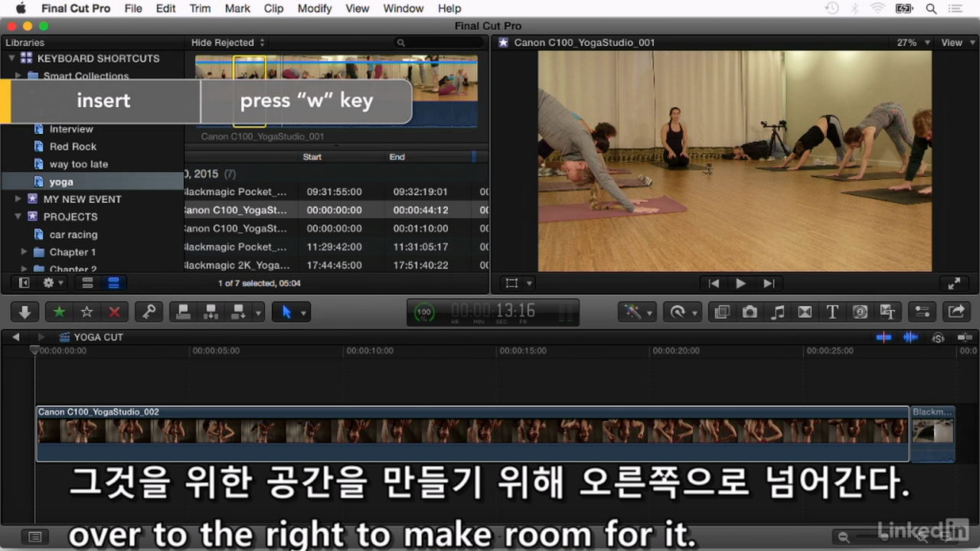Show the Titles browser T icon
The image size is (980, 551).
click(x=832, y=311)
